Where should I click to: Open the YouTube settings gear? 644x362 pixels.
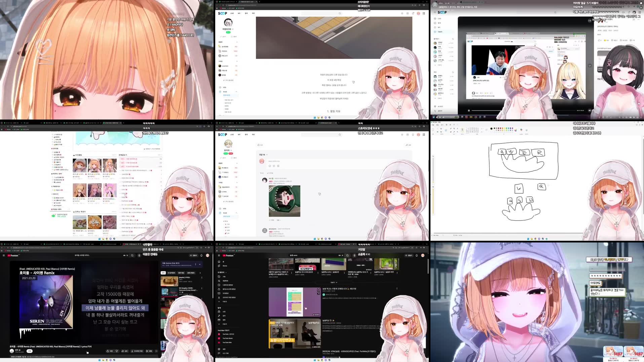(x=219, y=349)
